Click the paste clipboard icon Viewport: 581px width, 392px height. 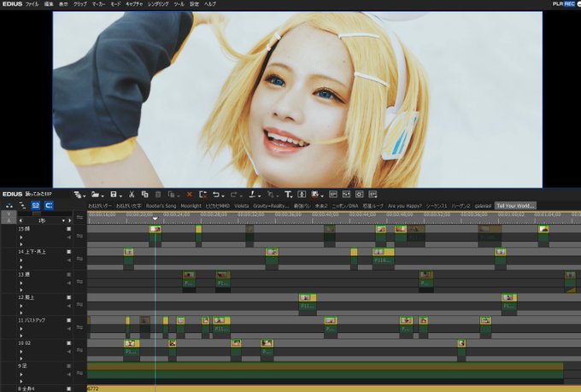[158, 195]
